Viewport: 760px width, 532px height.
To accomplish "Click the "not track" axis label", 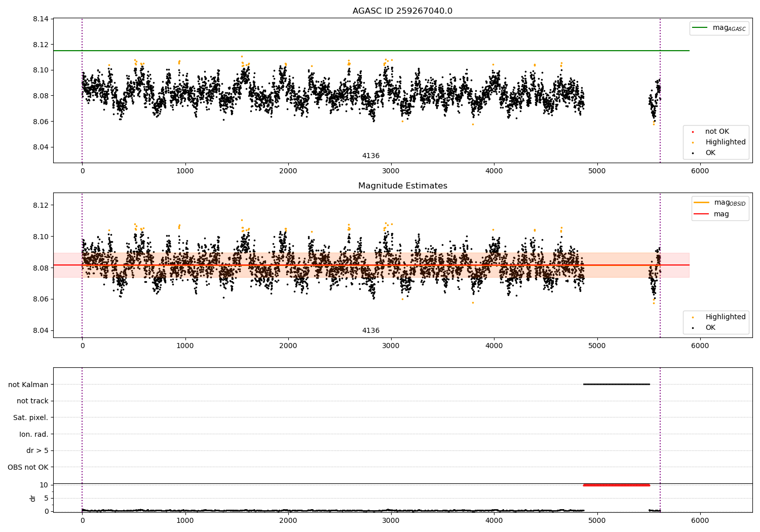I will click(x=32, y=401).
